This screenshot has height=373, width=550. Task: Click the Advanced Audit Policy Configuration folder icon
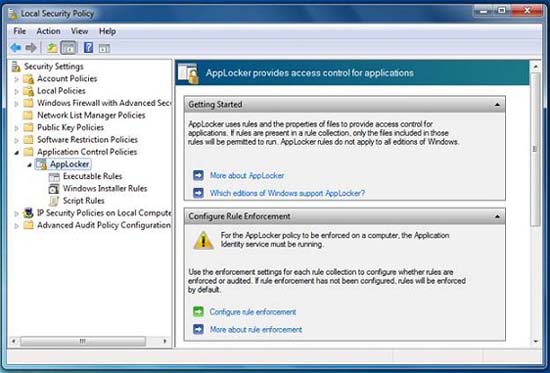point(28,225)
